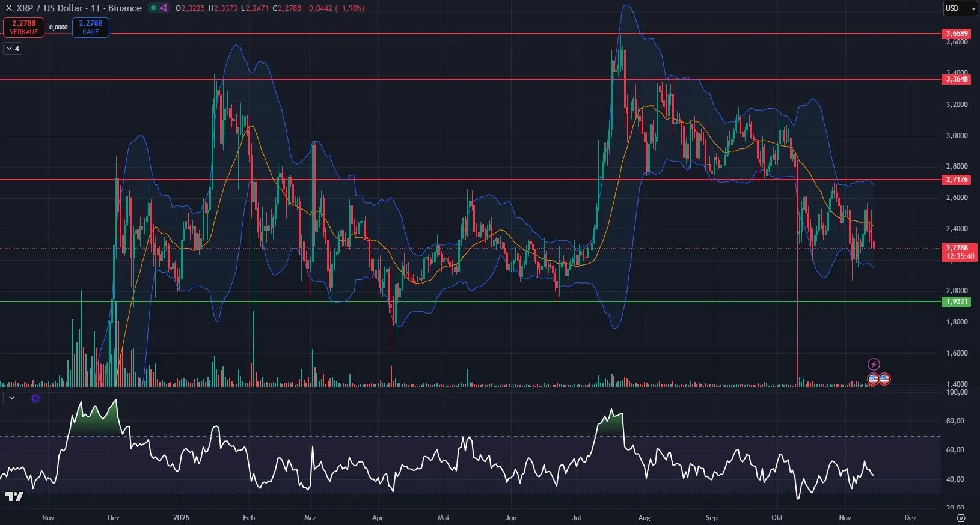980x525 pixels.
Task: Expand the collapsed indicators legend showing 4
Action: click(x=13, y=49)
